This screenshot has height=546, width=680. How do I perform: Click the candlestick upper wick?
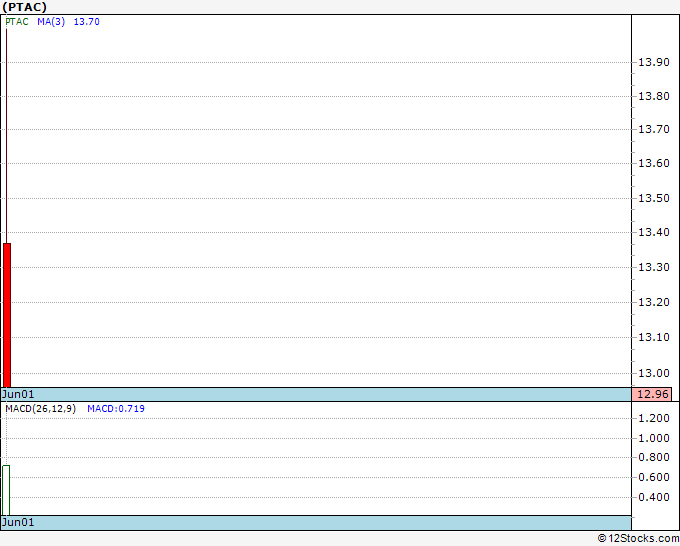pyautogui.click(x=6, y=136)
